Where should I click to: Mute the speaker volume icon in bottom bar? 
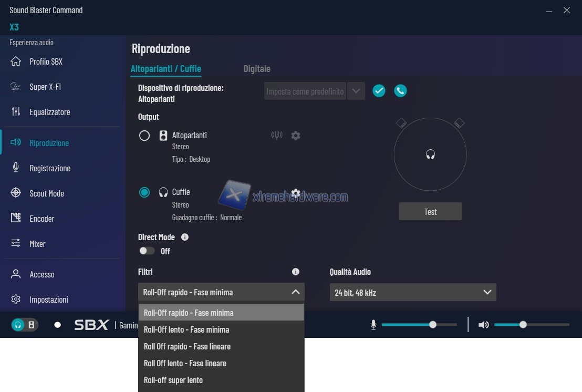pyautogui.click(x=483, y=325)
